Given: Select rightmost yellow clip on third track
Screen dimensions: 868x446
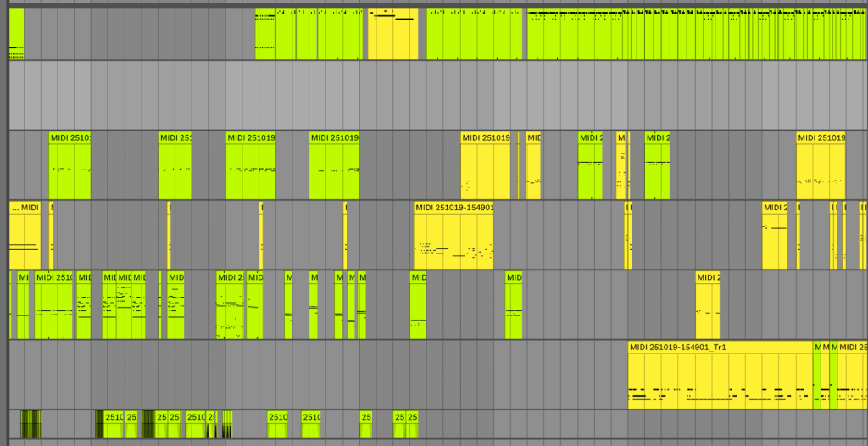Looking at the screenshot, I should tap(821, 165).
